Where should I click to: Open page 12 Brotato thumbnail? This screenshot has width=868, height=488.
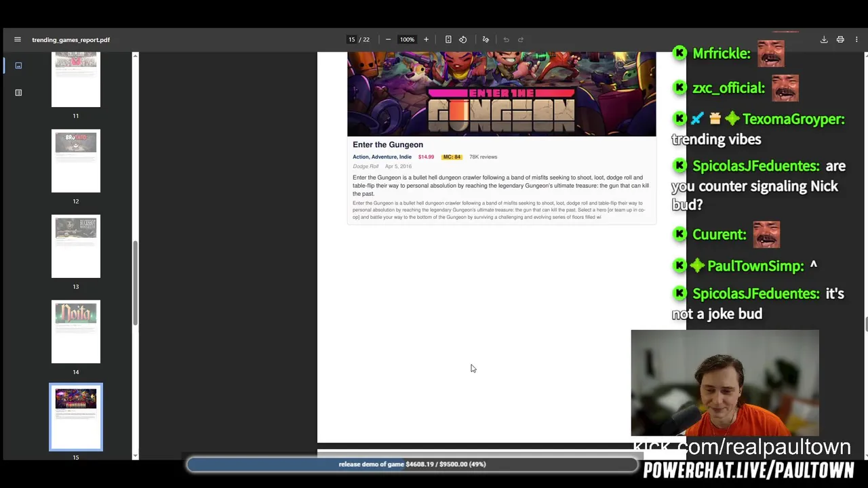pyautogui.click(x=76, y=161)
